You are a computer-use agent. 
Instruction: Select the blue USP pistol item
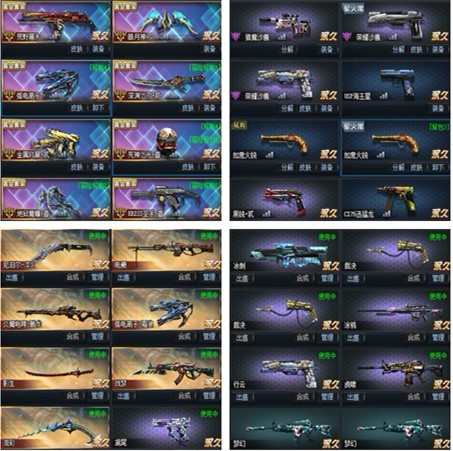[396, 82]
